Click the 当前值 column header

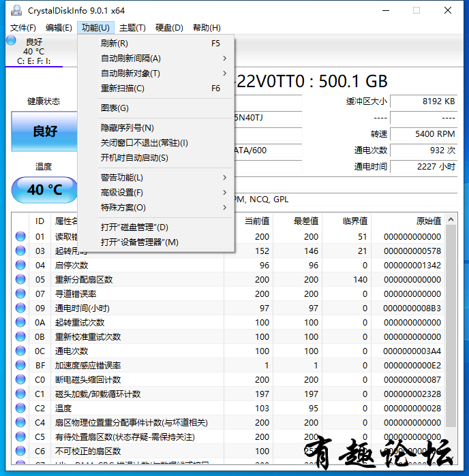point(249,221)
